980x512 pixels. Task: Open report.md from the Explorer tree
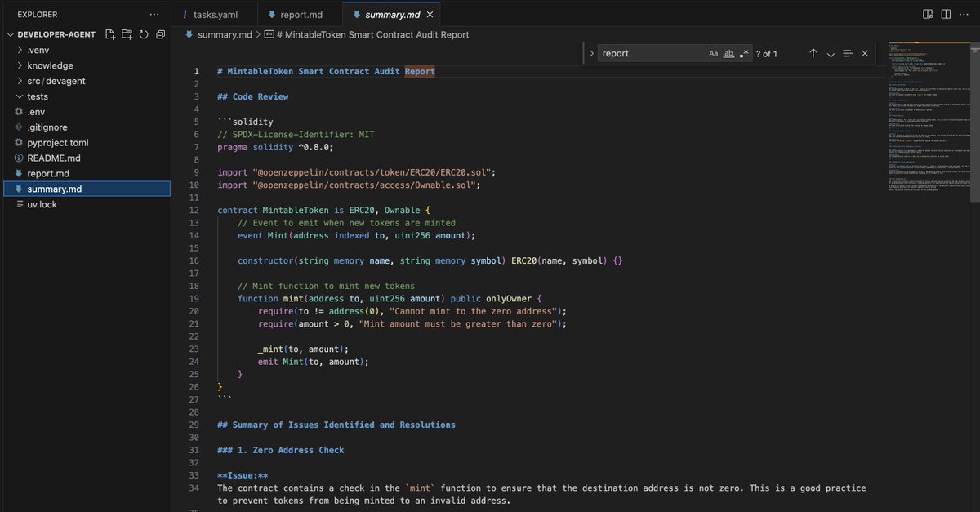pyautogui.click(x=85, y=174)
